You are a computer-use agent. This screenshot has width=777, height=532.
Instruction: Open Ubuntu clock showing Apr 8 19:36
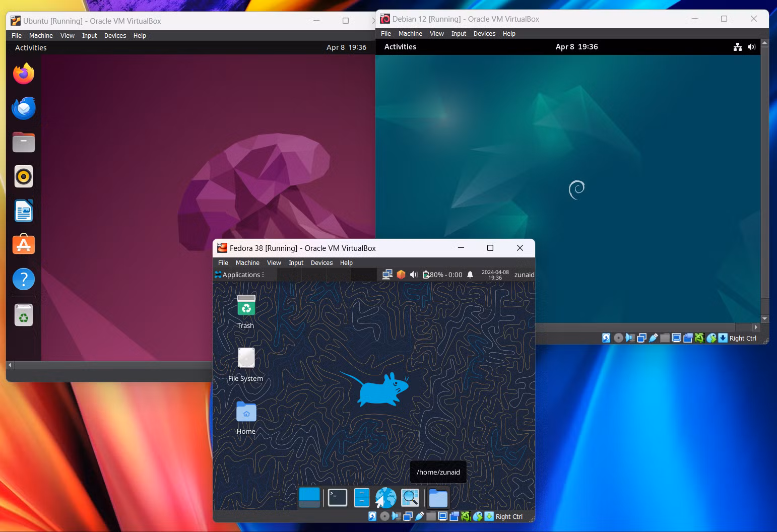point(346,48)
